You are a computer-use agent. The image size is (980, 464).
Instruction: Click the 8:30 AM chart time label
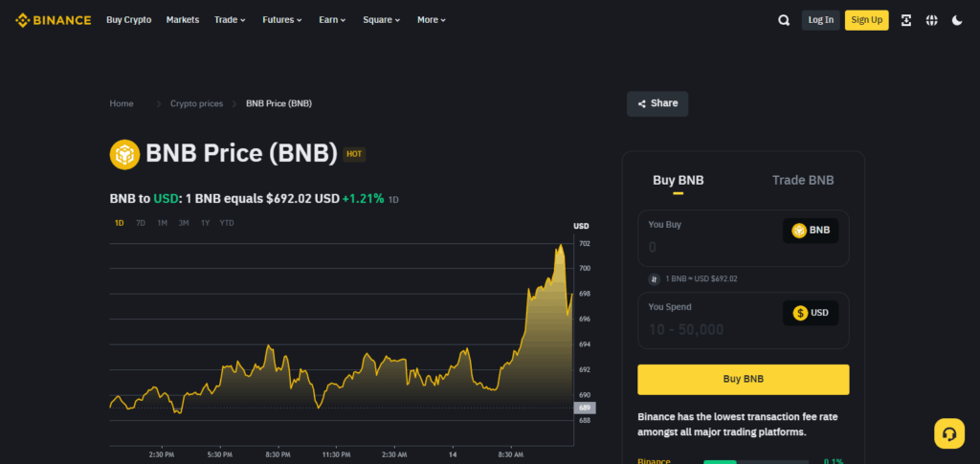[511, 454]
